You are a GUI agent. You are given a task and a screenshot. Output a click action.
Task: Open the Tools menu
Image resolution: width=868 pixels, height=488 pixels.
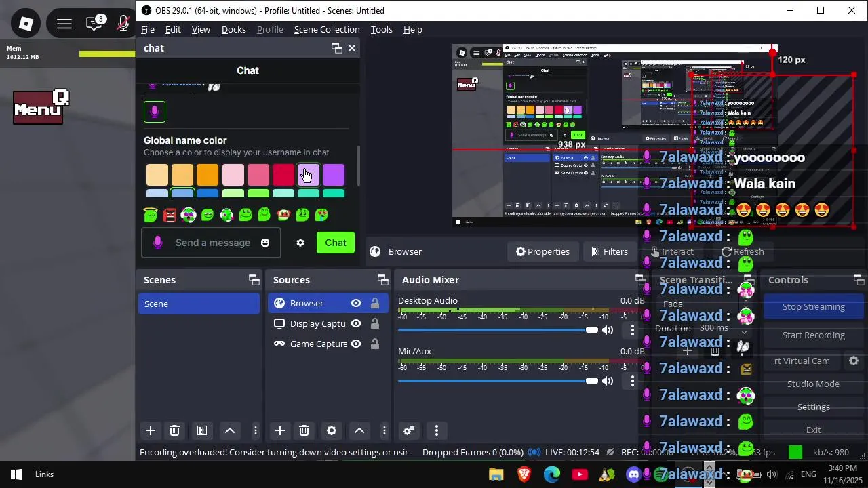tap(382, 29)
